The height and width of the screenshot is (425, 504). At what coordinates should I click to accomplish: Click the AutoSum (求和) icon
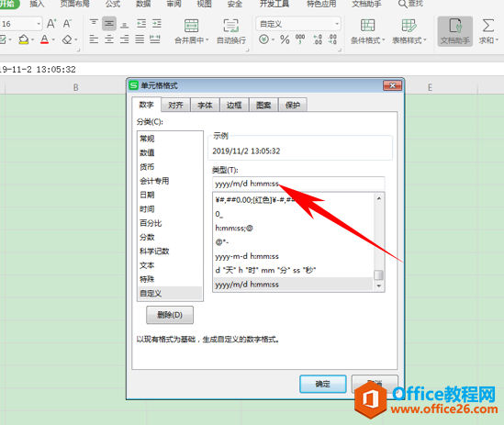tap(487, 26)
